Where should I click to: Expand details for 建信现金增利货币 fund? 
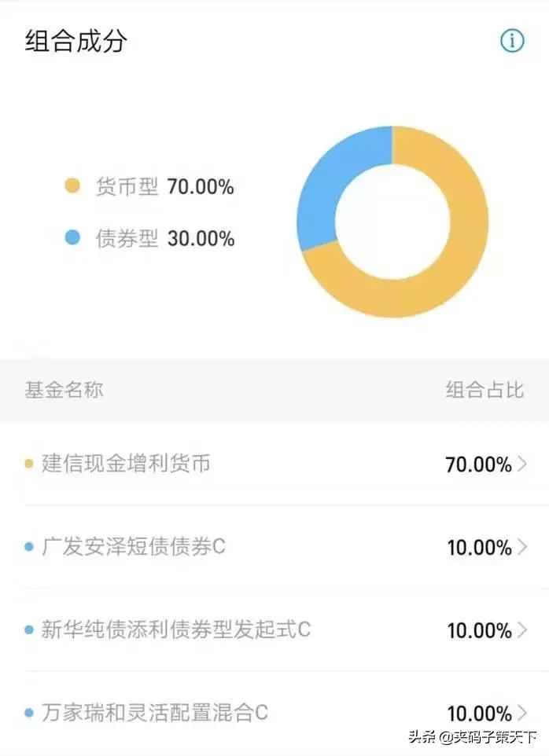521,464
